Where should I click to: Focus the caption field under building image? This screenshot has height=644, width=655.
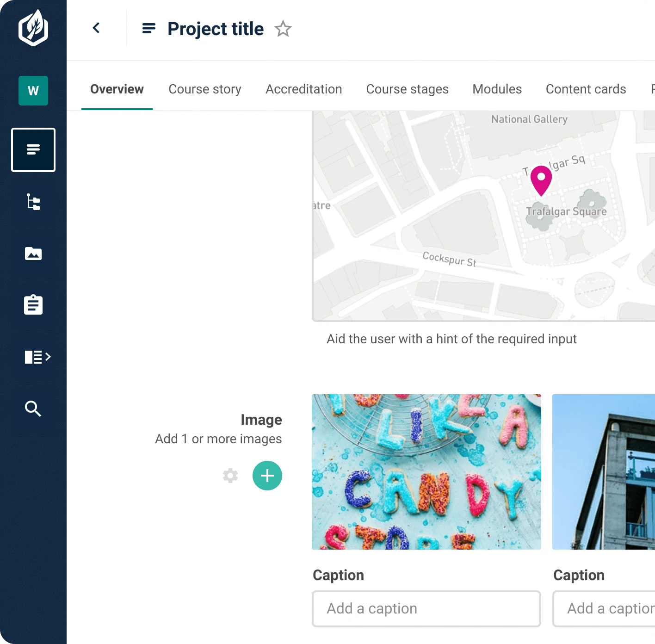[604, 609]
